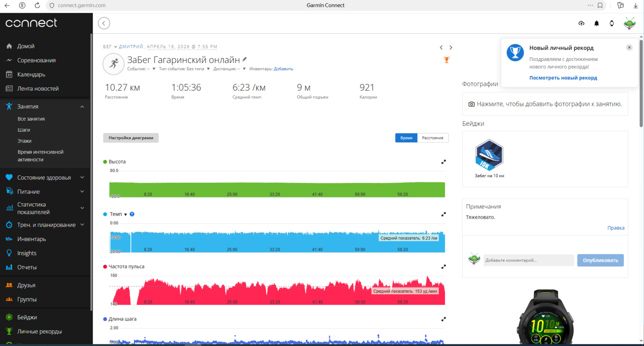This screenshot has height=346, width=644.
Task: Open Шаги submenu item
Action: point(24,130)
